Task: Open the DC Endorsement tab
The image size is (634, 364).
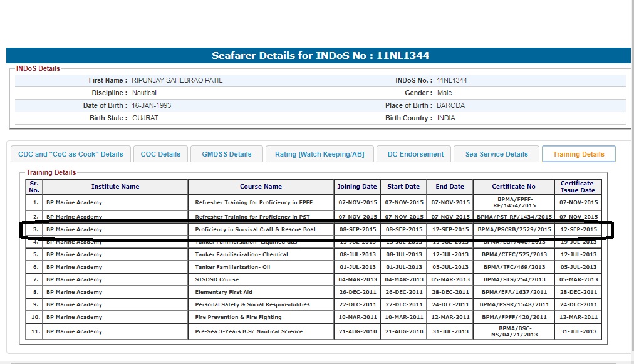Action: pos(415,154)
